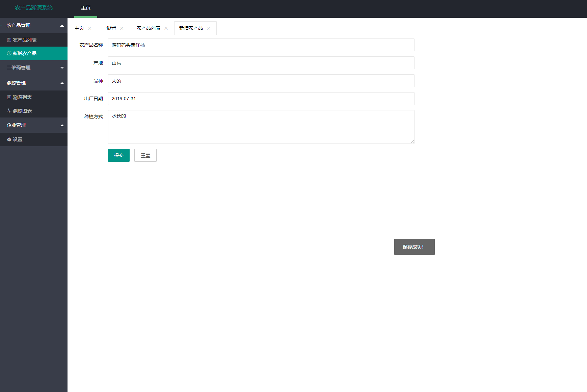
Task: Collapse the 农产品管理 sidebar group
Action: (x=34, y=26)
